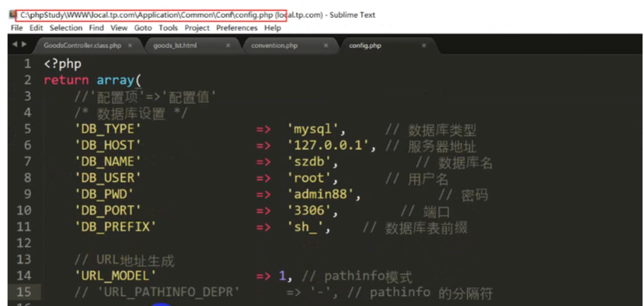Close the convention.php tab

coord(325,46)
